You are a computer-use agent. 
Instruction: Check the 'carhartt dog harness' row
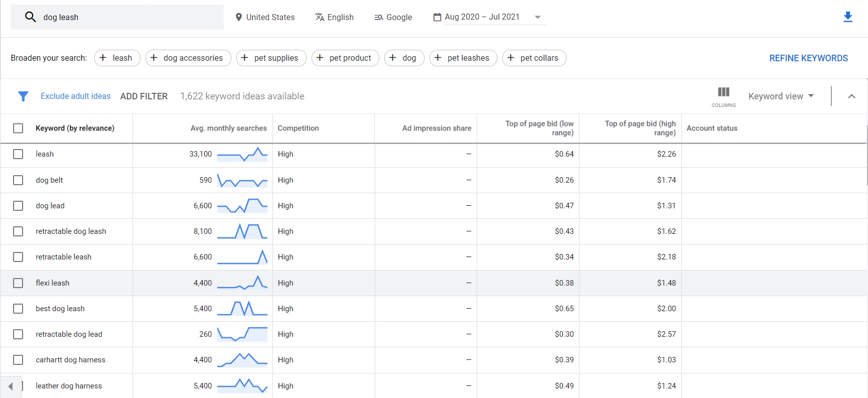tap(18, 360)
